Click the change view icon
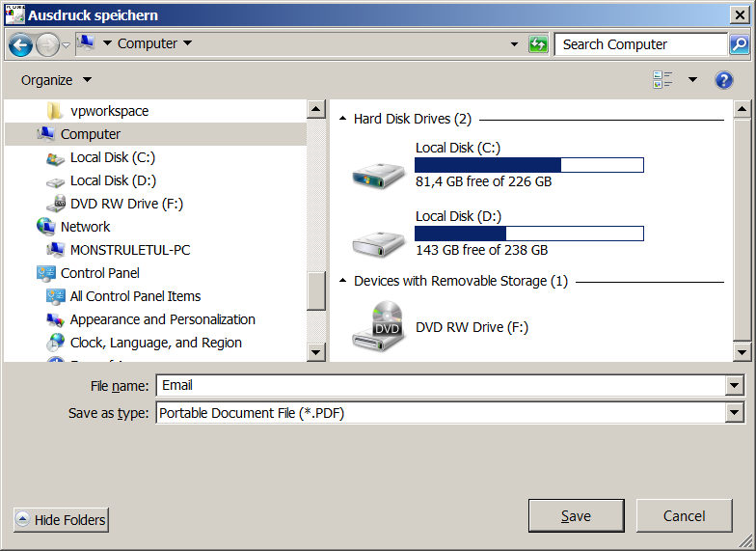Viewport: 756px width, 551px height. [x=662, y=80]
